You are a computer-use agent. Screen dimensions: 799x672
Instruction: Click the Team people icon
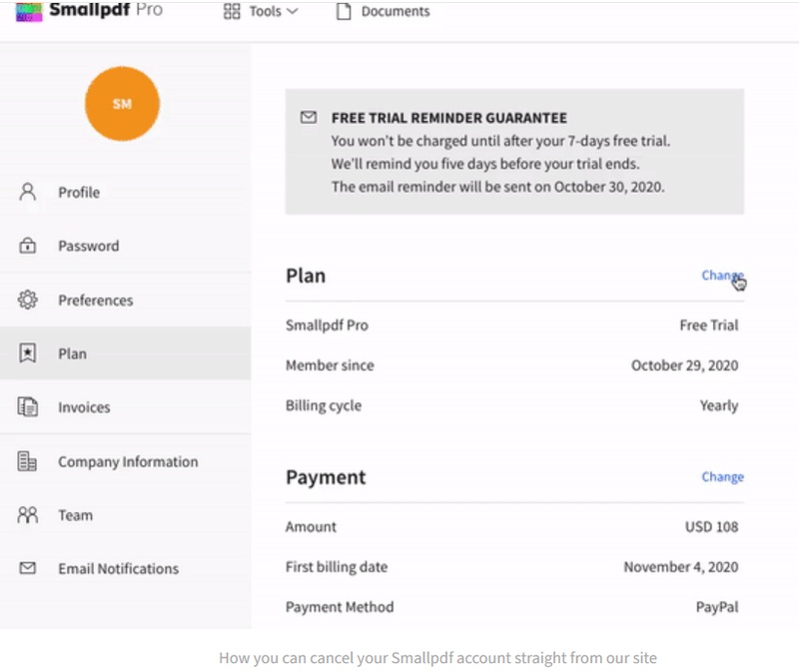point(28,515)
